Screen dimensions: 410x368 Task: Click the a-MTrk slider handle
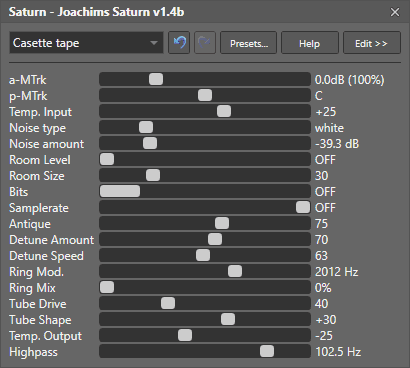tap(156, 79)
